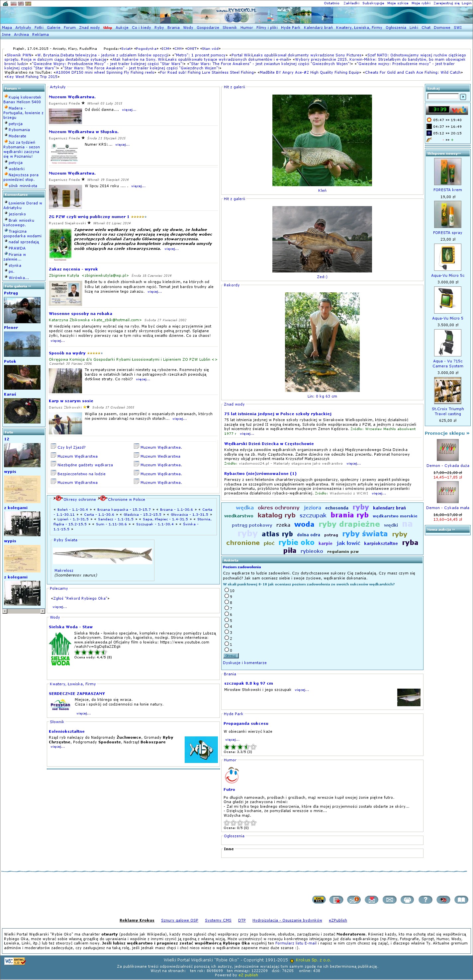
Task: Click the smiley face in Humor section
Action: (232, 775)
